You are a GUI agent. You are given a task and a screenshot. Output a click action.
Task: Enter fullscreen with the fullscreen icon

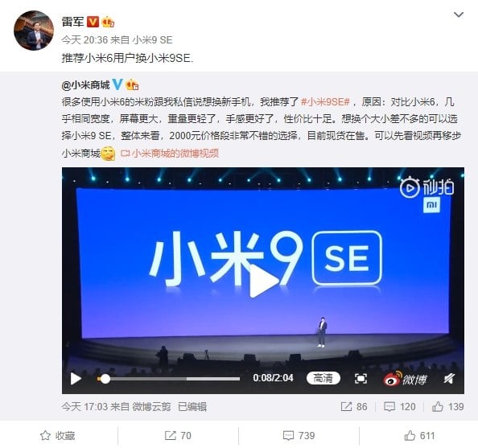click(361, 379)
